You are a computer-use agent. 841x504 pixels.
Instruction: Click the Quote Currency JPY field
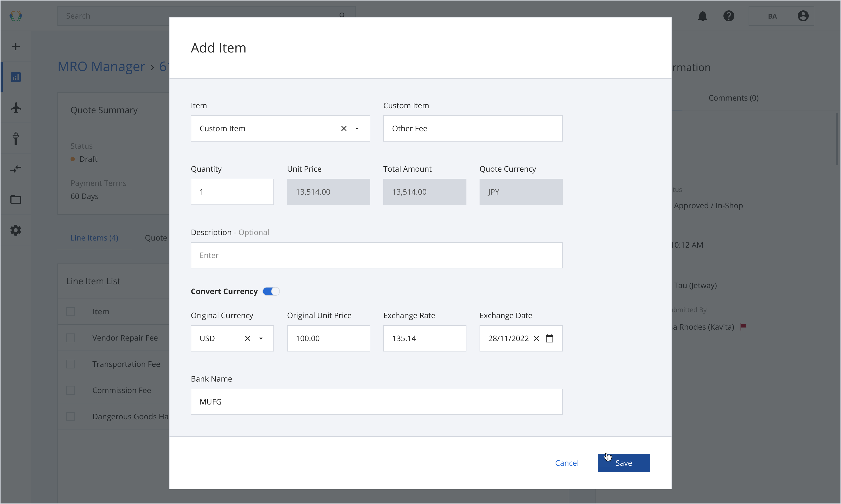[x=521, y=192]
